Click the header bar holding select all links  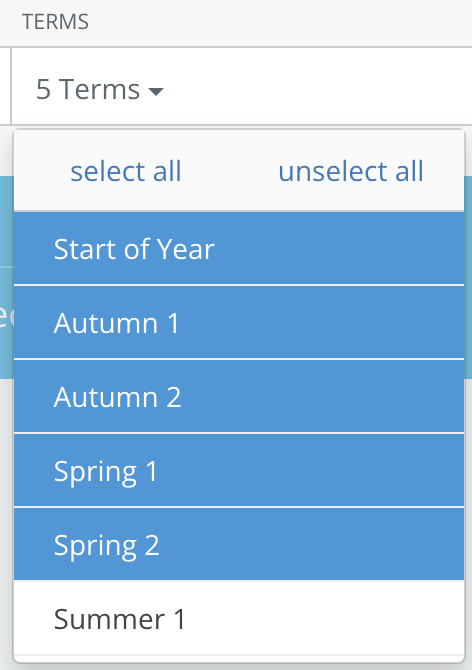coord(239,170)
